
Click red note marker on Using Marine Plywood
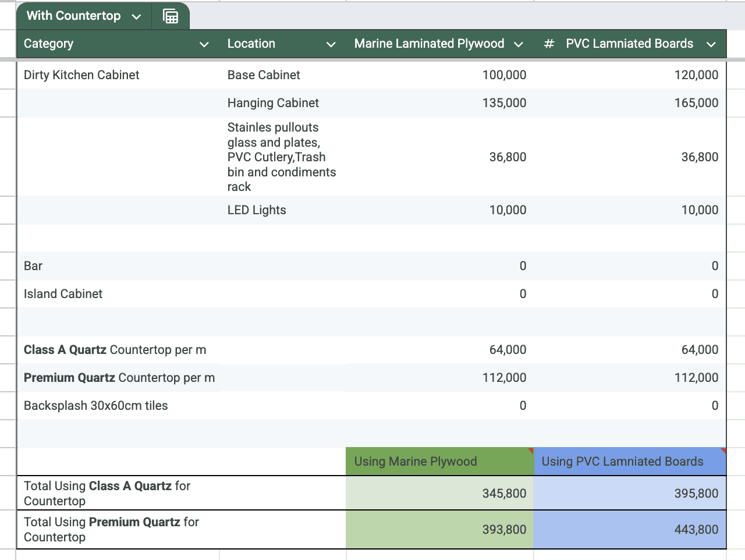coord(530,451)
